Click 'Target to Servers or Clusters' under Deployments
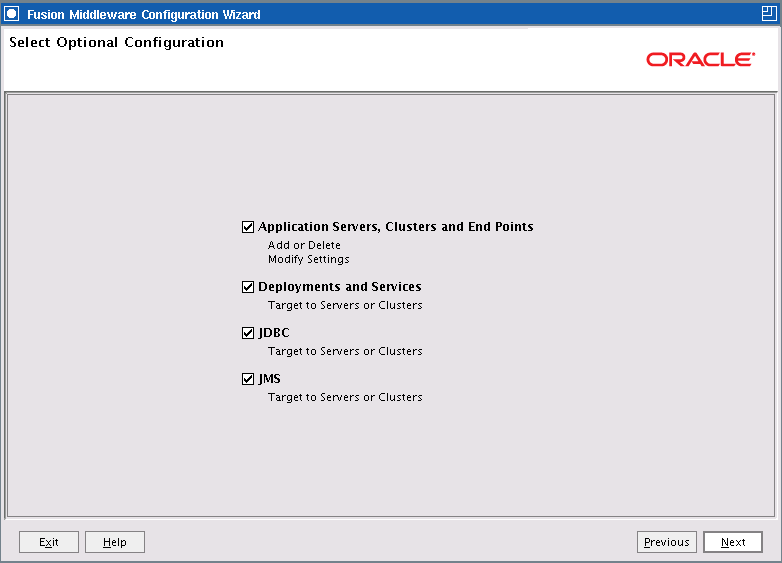 345,305
